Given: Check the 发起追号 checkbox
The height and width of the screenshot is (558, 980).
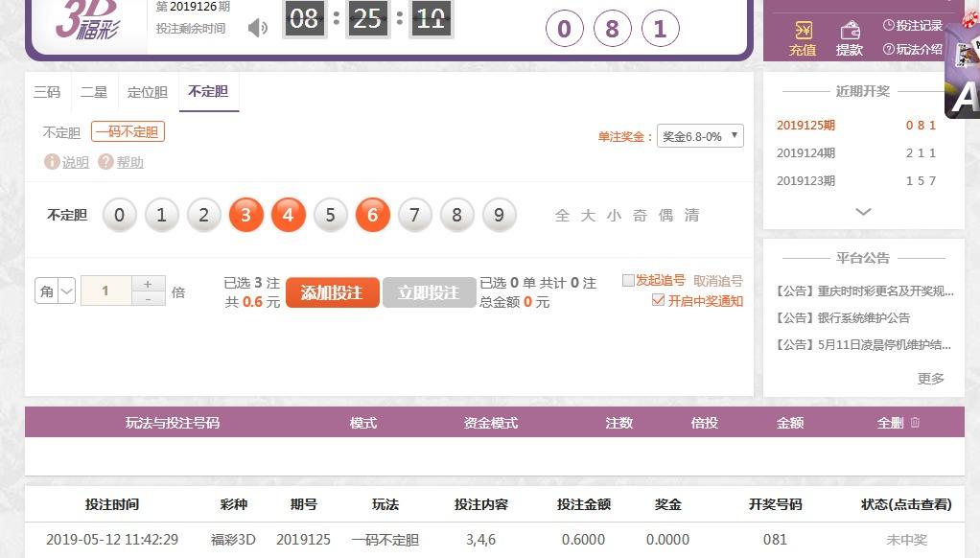Looking at the screenshot, I should click(x=628, y=280).
